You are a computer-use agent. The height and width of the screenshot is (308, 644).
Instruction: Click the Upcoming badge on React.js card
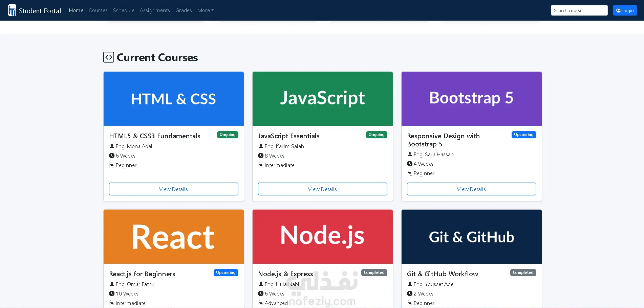tap(226, 273)
